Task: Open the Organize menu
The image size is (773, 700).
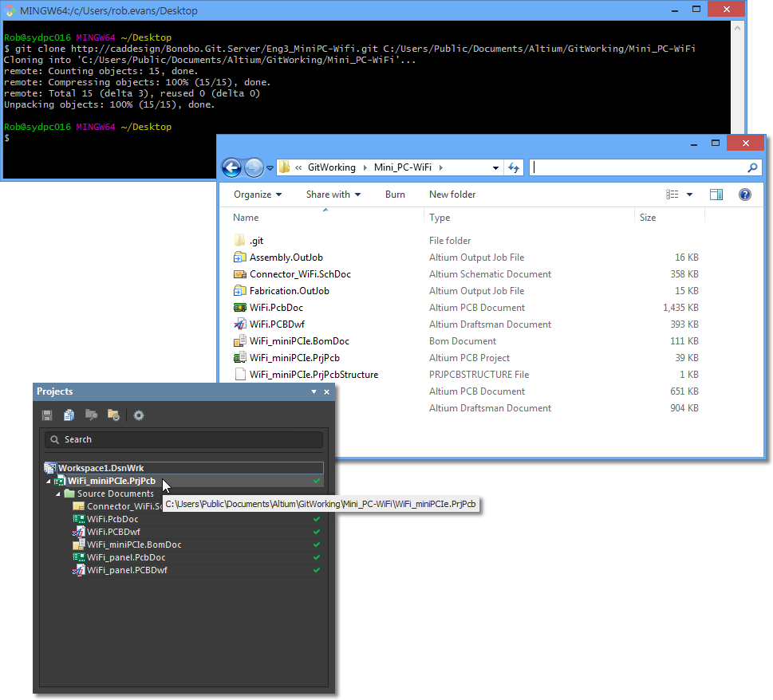Action: [257, 194]
